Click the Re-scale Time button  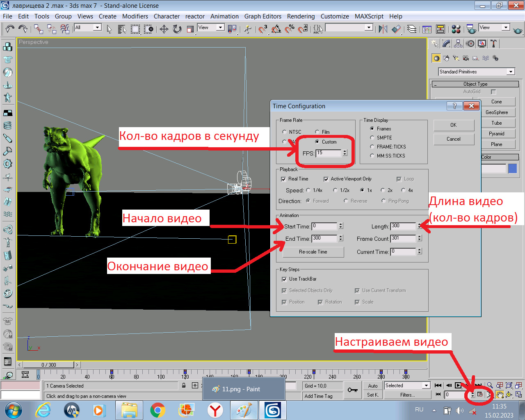313,252
